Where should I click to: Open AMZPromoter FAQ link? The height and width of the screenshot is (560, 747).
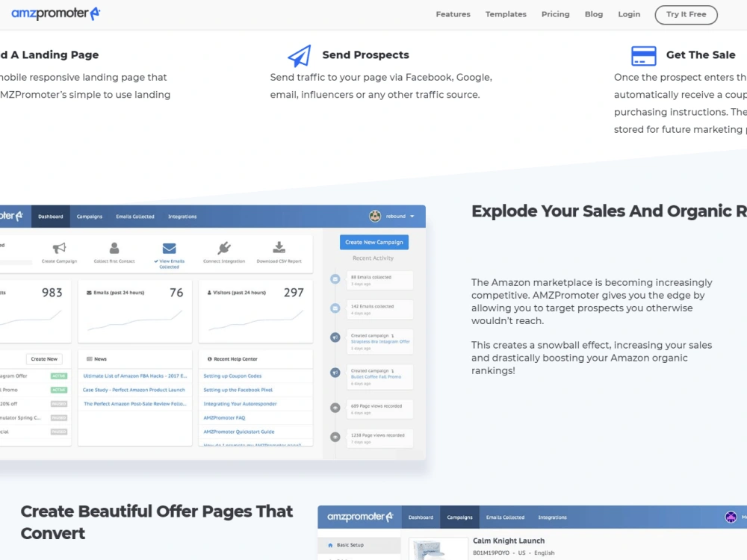(224, 417)
